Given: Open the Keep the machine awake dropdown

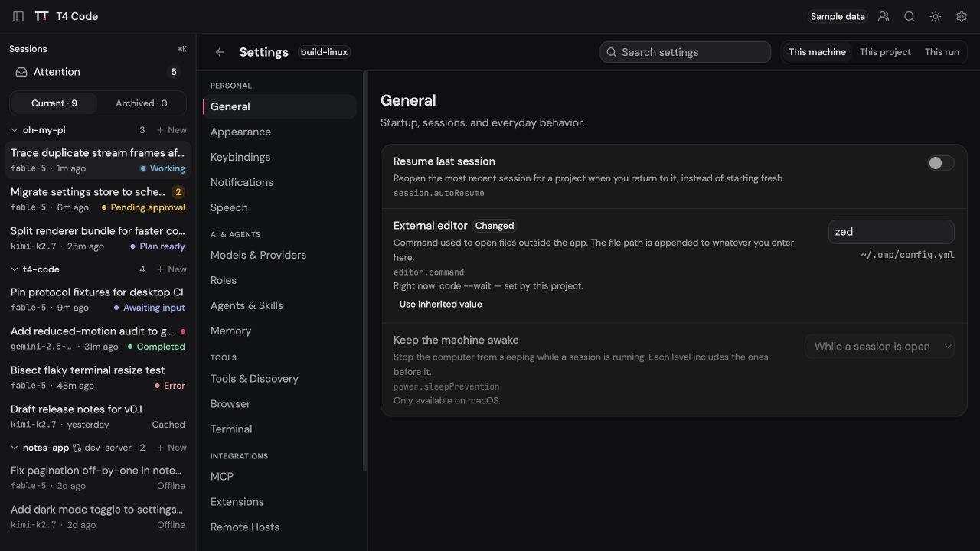Looking at the screenshot, I should (879, 347).
